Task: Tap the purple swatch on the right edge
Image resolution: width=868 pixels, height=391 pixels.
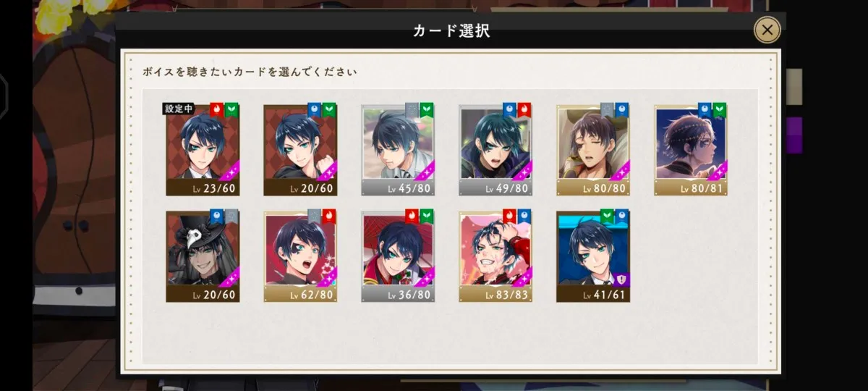Action: click(794, 135)
